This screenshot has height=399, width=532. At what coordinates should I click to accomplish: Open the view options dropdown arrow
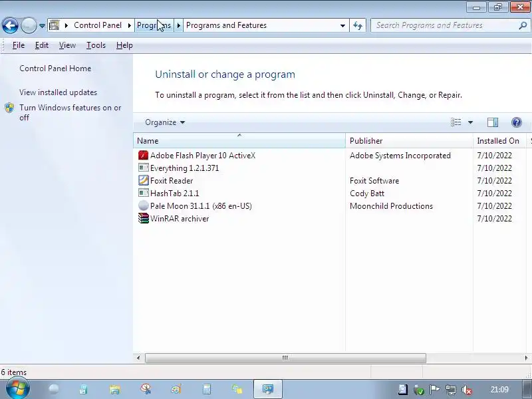[x=470, y=122]
